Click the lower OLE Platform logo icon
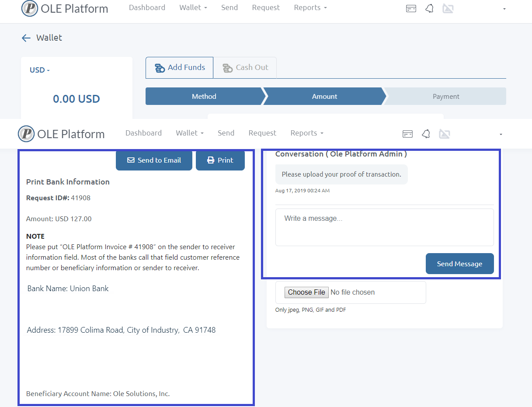Viewport: 532px width, 407px height. click(26, 134)
